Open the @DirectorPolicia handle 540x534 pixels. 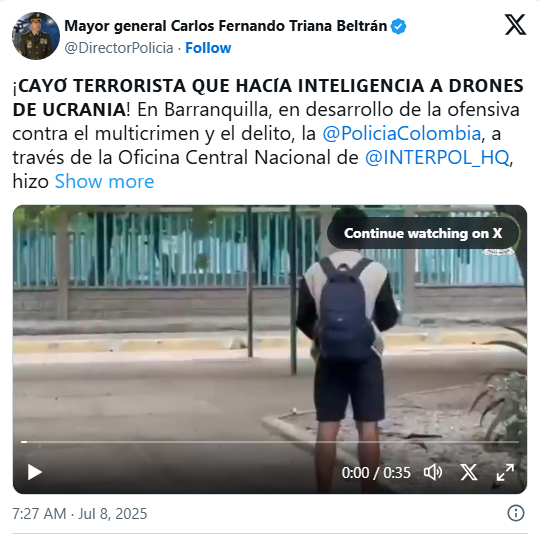coord(119,48)
